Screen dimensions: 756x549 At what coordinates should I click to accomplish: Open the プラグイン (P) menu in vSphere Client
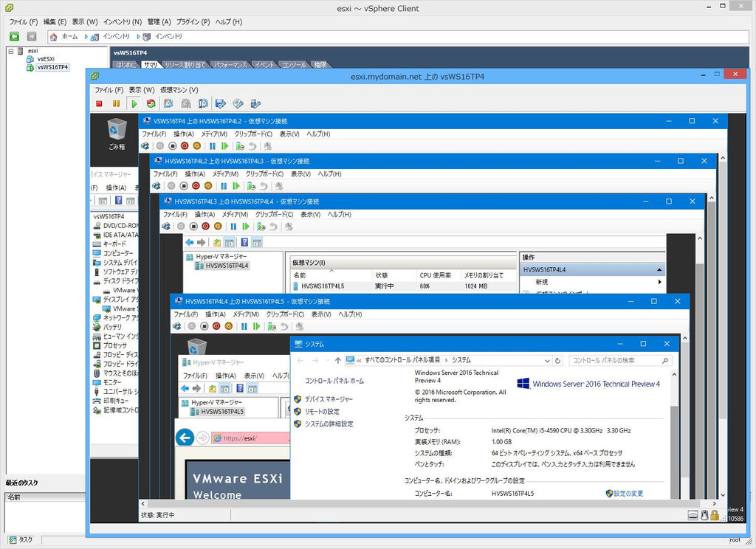click(193, 21)
